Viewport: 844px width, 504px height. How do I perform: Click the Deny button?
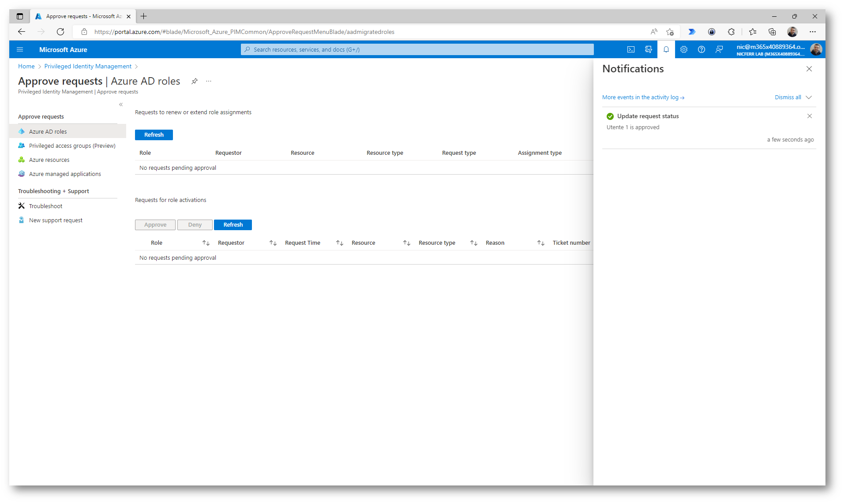(195, 225)
